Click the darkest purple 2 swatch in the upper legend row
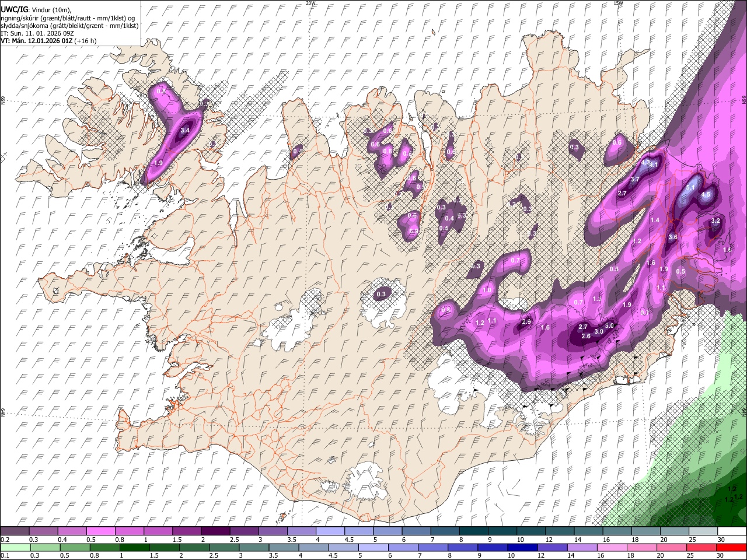This screenshot has width=747, height=560. pos(215,531)
